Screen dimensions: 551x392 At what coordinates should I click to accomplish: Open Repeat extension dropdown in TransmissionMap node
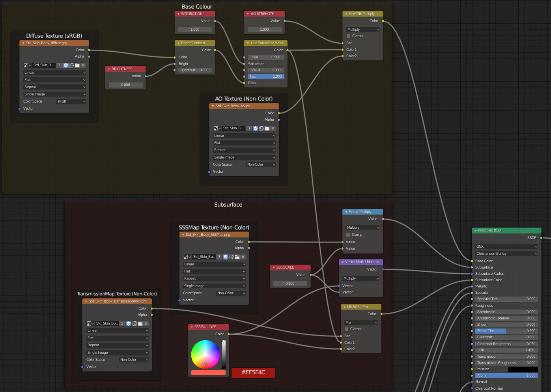pyautogui.click(x=118, y=345)
